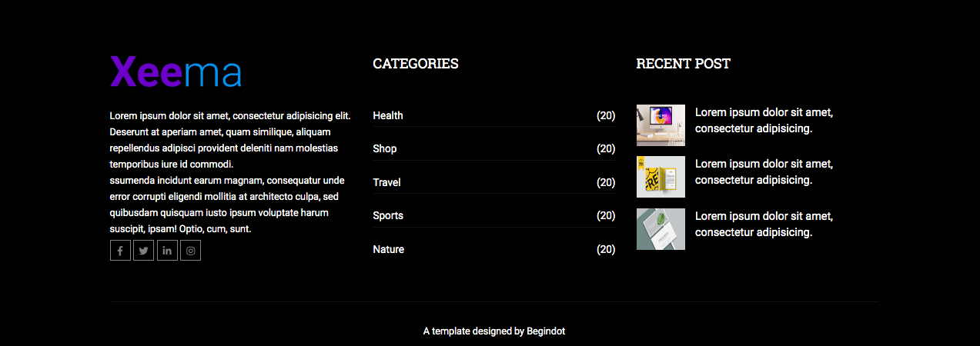This screenshot has width=980, height=346.
Task: Select the Travel category link
Action: tap(386, 182)
